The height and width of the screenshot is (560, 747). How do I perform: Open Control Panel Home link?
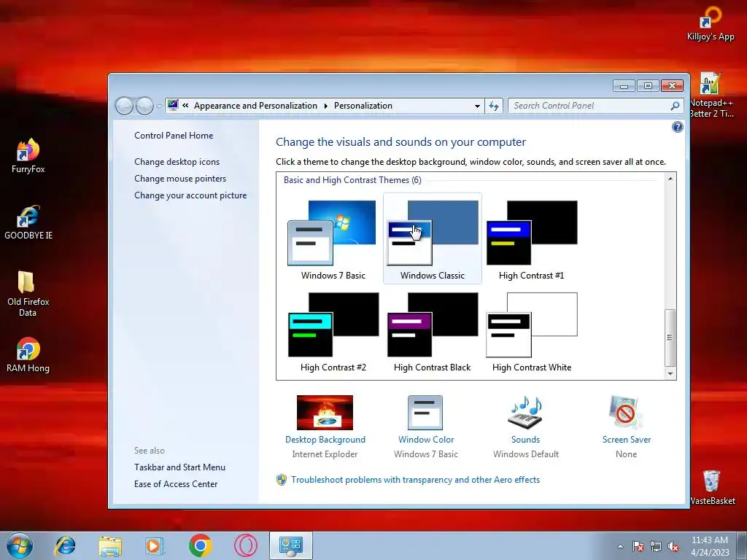click(x=174, y=136)
